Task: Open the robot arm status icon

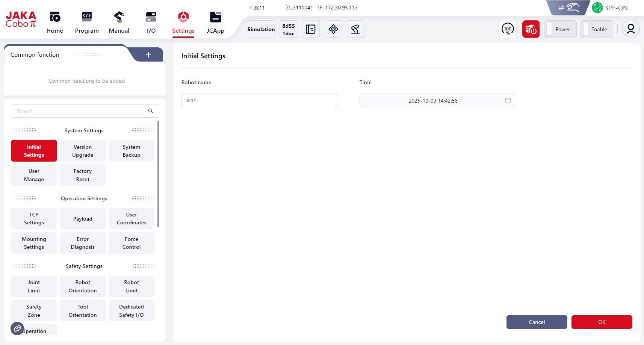Action: 355,29
